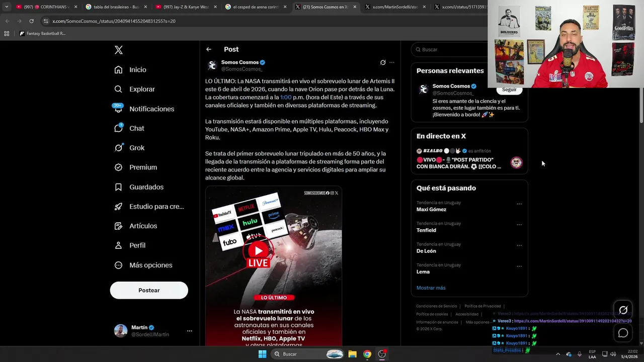The image size is (644, 362).
Task: Open Somos Cosmos author name link
Action: (240, 62)
